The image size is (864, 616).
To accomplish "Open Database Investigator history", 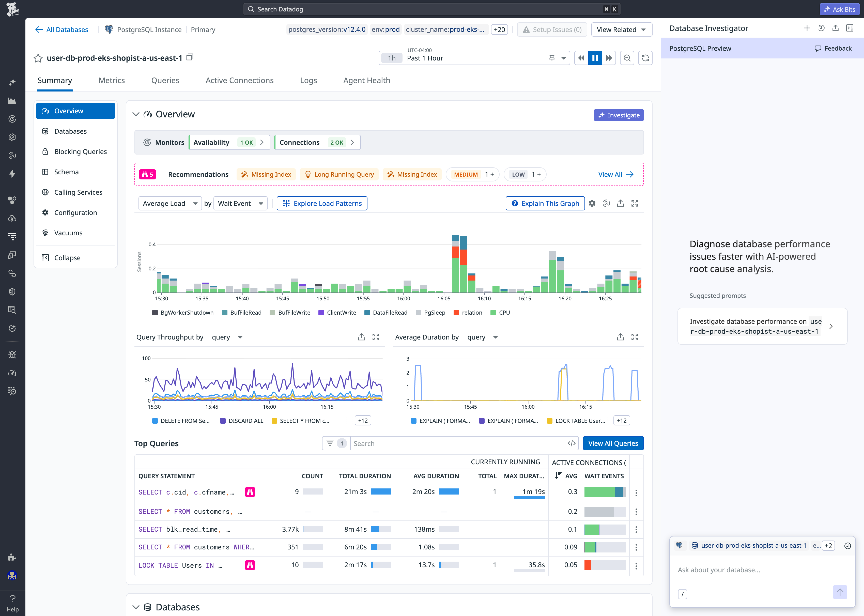I will 821,28.
